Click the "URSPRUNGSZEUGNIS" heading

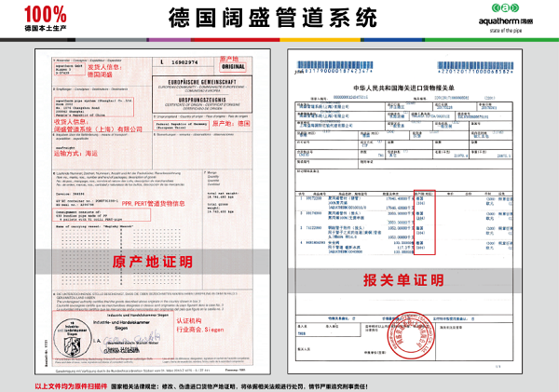(x=202, y=100)
